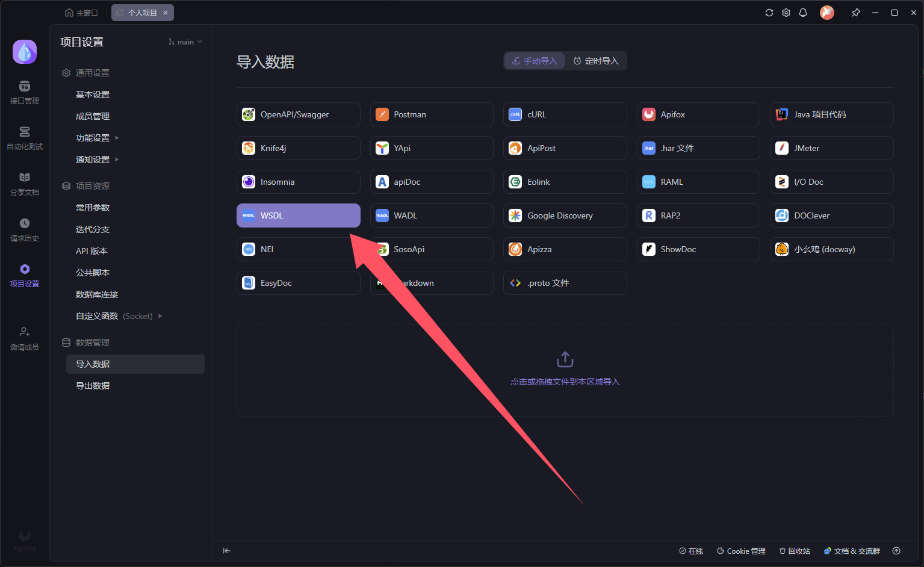This screenshot has width=924, height=567.
Task: Click the file upload drop area
Action: pyautogui.click(x=565, y=370)
